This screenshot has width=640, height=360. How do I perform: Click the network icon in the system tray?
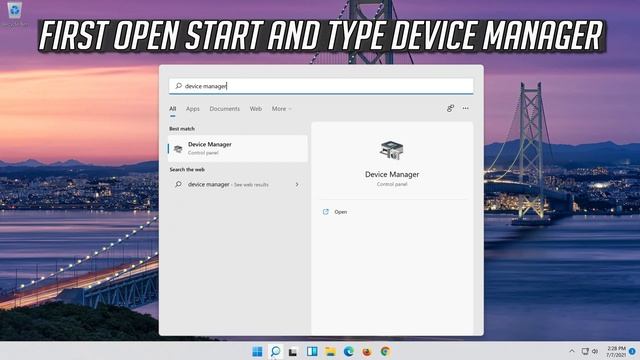tap(585, 351)
